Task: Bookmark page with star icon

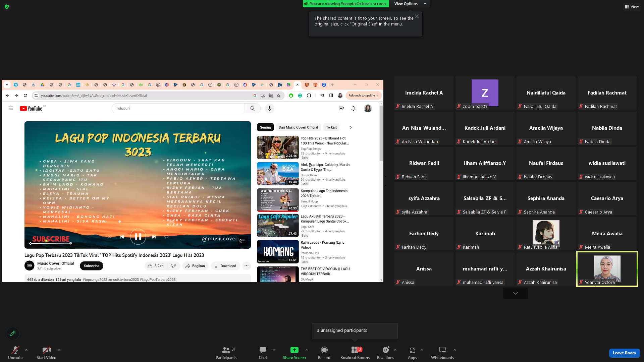Action: pos(278,96)
